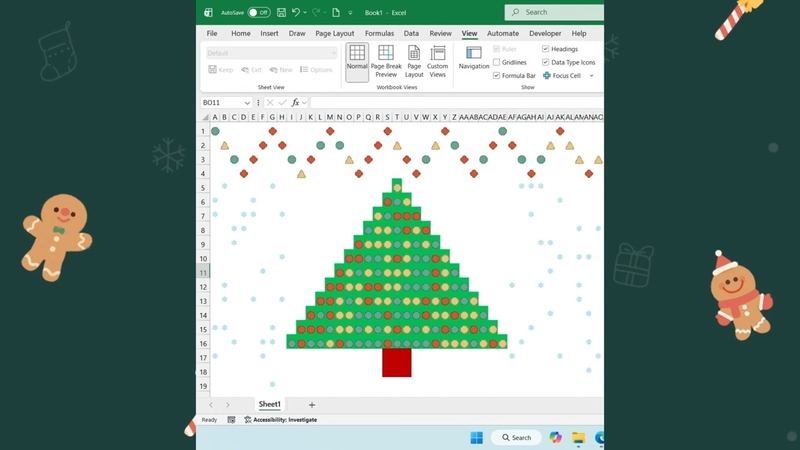Click the Redo arrow icon
Image resolution: width=800 pixels, height=450 pixels.
click(316, 12)
